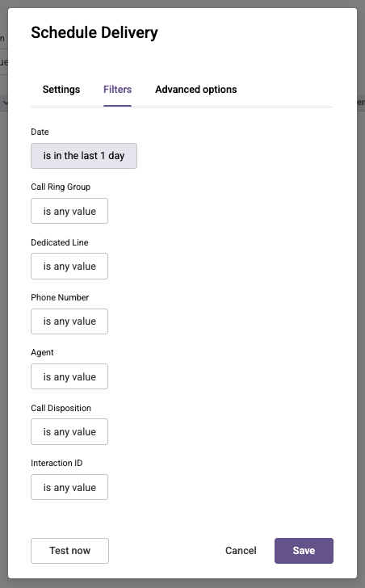365x588 pixels.
Task: Open the Dedicated Line filter value
Action: [x=69, y=267]
